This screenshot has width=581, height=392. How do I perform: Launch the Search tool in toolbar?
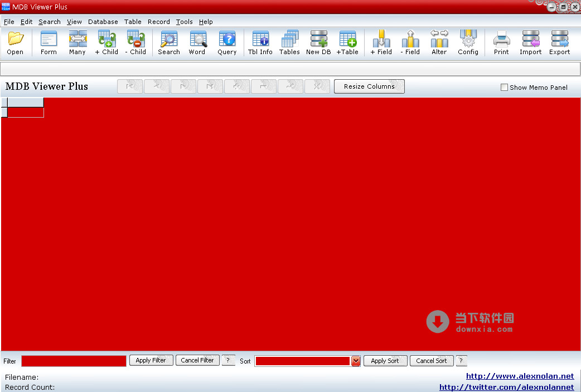coord(169,43)
